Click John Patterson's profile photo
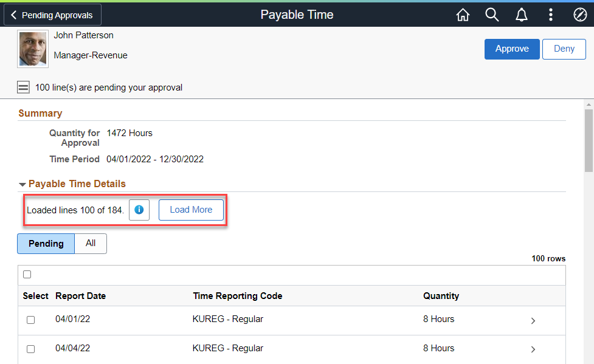 pos(33,49)
